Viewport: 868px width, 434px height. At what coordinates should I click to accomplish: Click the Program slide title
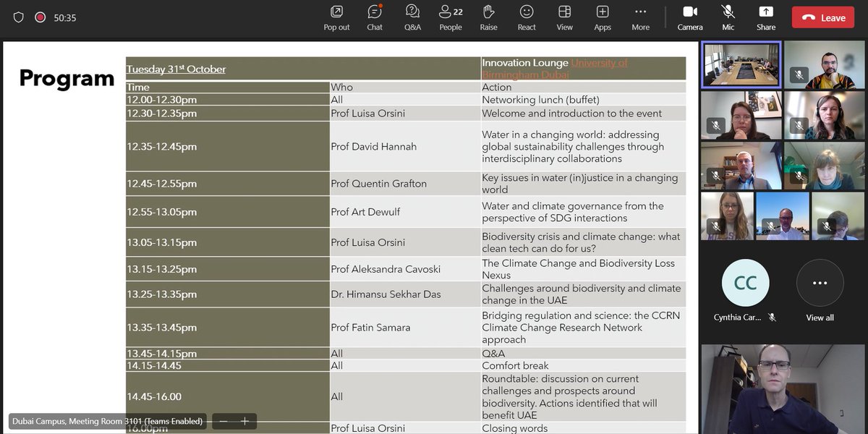(x=67, y=78)
